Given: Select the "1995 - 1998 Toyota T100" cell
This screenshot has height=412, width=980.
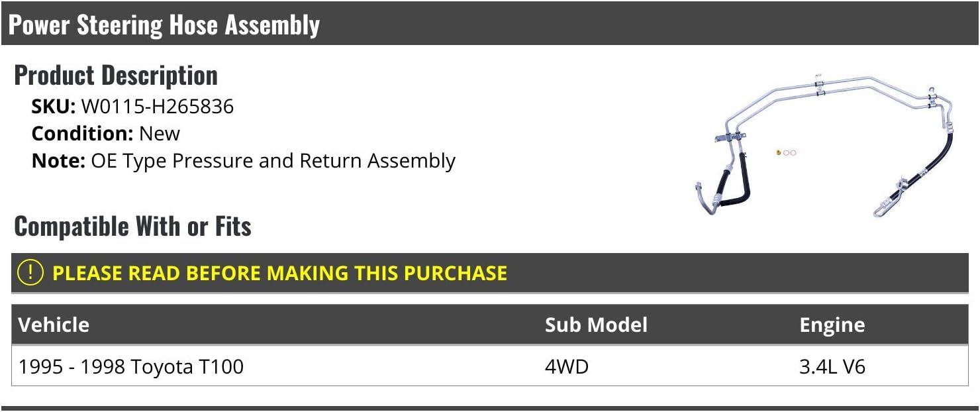Looking at the screenshot, I should pyautogui.click(x=131, y=366).
